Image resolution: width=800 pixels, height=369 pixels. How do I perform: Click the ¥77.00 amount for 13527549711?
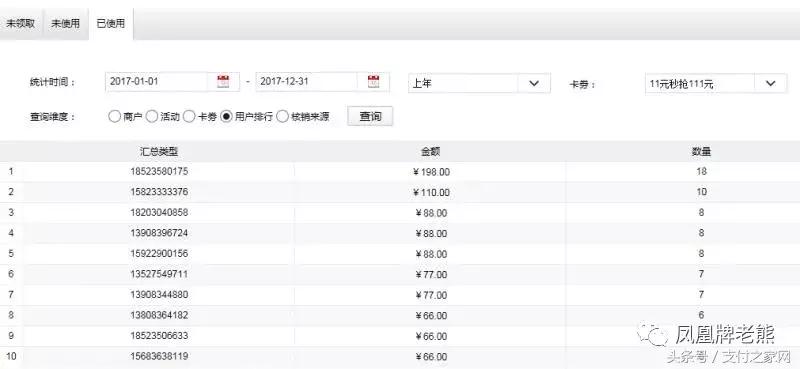pos(431,275)
